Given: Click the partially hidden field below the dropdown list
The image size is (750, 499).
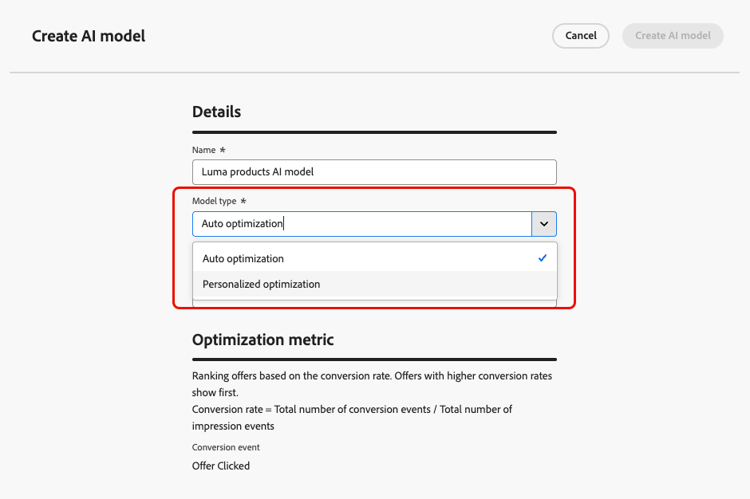Looking at the screenshot, I should [x=374, y=303].
